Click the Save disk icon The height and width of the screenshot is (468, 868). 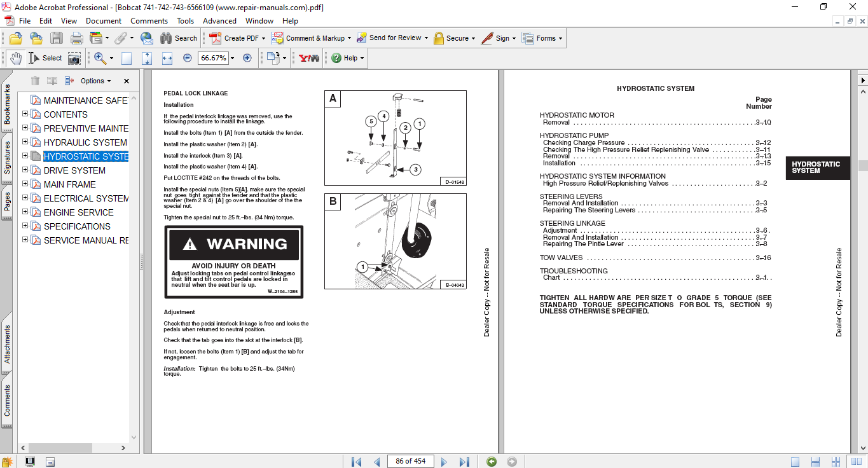[56, 38]
